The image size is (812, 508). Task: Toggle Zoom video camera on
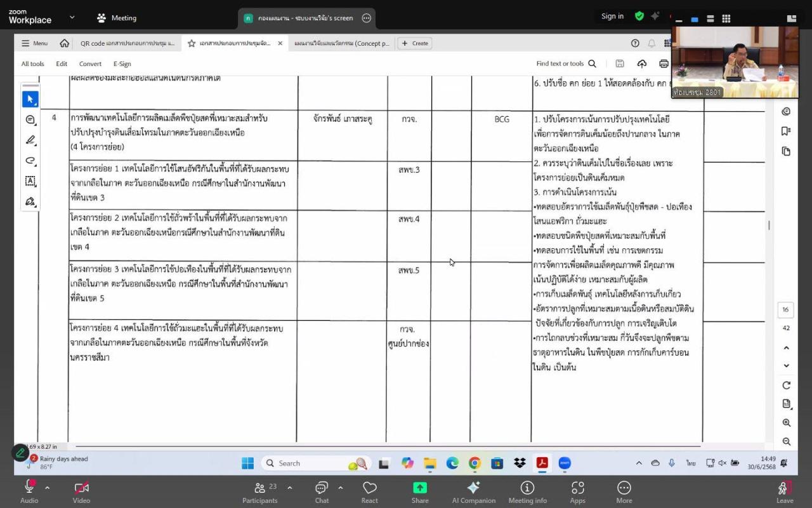pos(81,491)
